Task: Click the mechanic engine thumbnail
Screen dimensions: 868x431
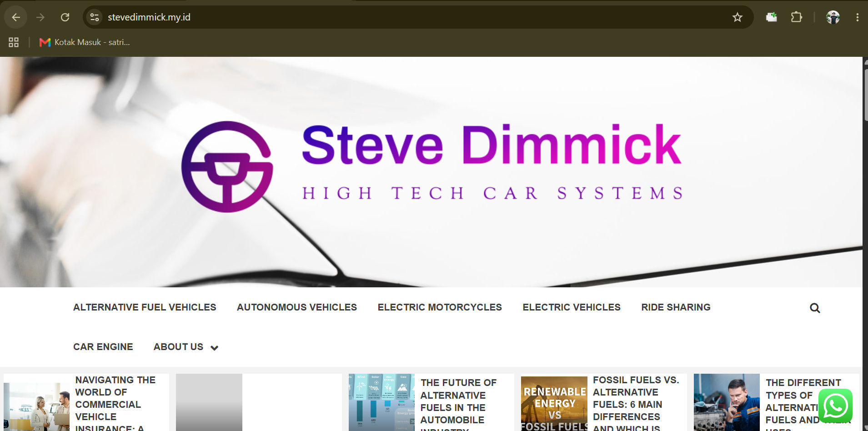Action: click(x=727, y=402)
